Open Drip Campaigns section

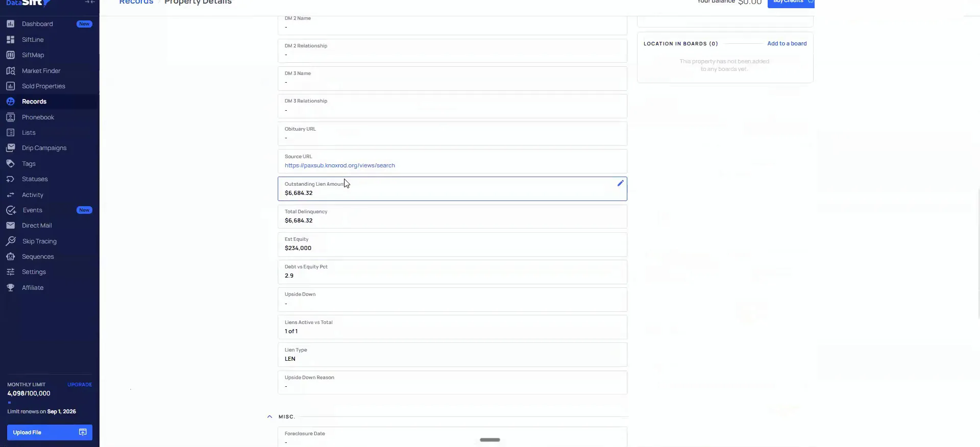[x=44, y=148]
